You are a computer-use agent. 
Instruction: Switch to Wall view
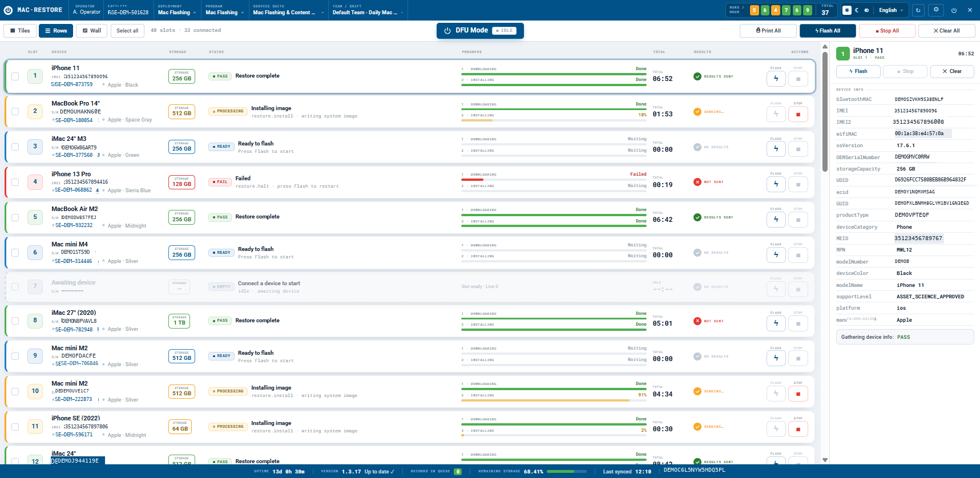(92, 31)
